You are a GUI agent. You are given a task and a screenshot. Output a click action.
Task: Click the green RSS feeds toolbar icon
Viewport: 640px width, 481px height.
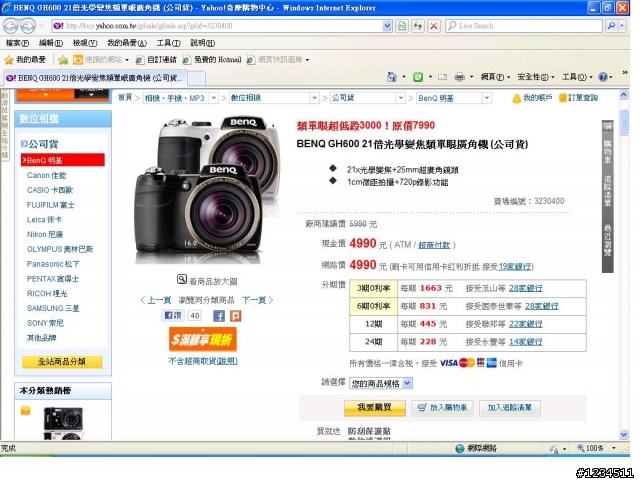418,76
